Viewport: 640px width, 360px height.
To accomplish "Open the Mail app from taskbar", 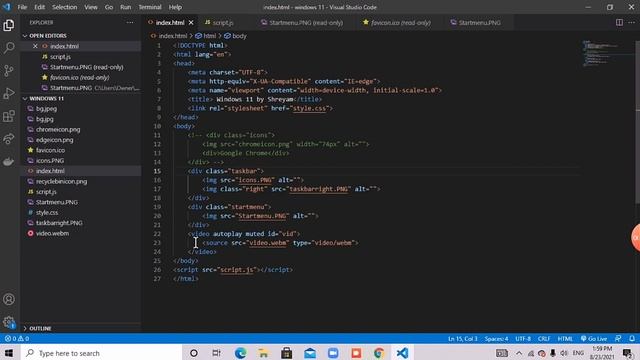I will [x=310, y=353].
